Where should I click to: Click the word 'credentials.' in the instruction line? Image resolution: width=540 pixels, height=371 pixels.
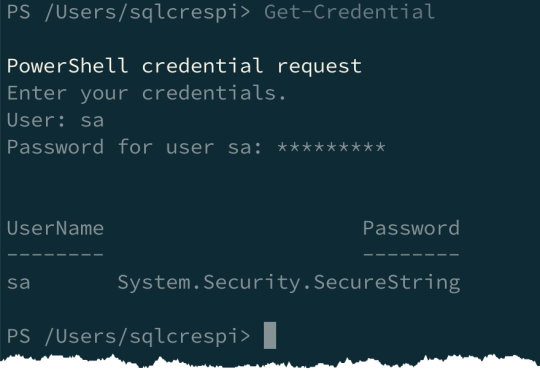[x=214, y=93]
